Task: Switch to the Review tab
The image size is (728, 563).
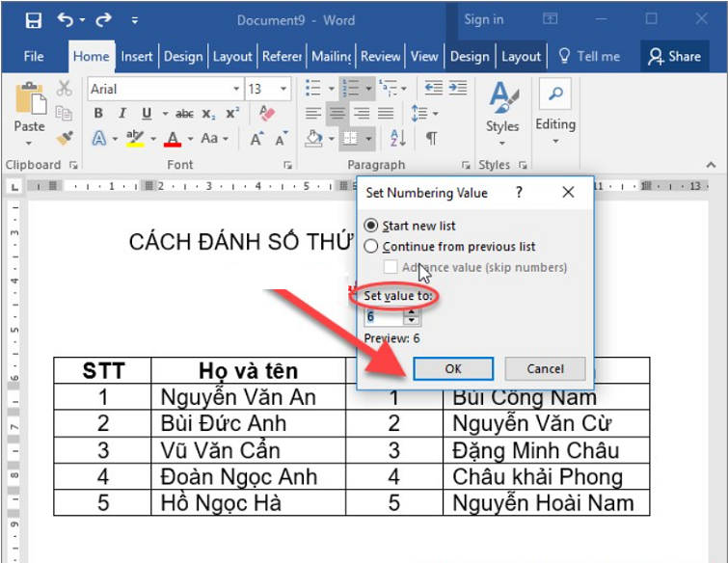Action: click(x=380, y=56)
